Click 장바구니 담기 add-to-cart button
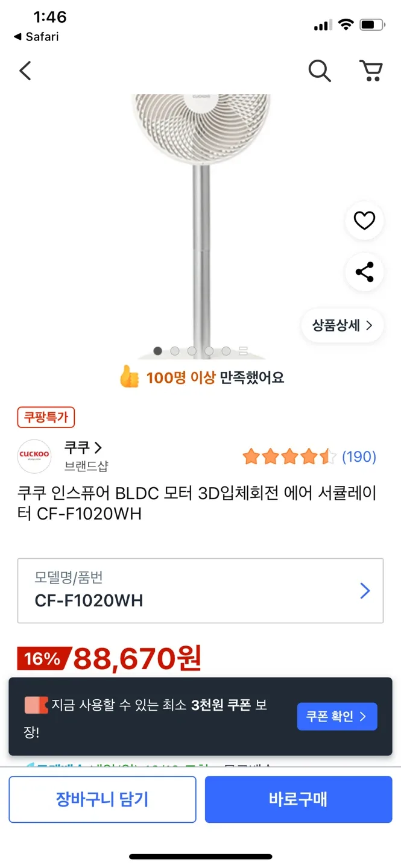401x868 pixels. click(x=102, y=799)
